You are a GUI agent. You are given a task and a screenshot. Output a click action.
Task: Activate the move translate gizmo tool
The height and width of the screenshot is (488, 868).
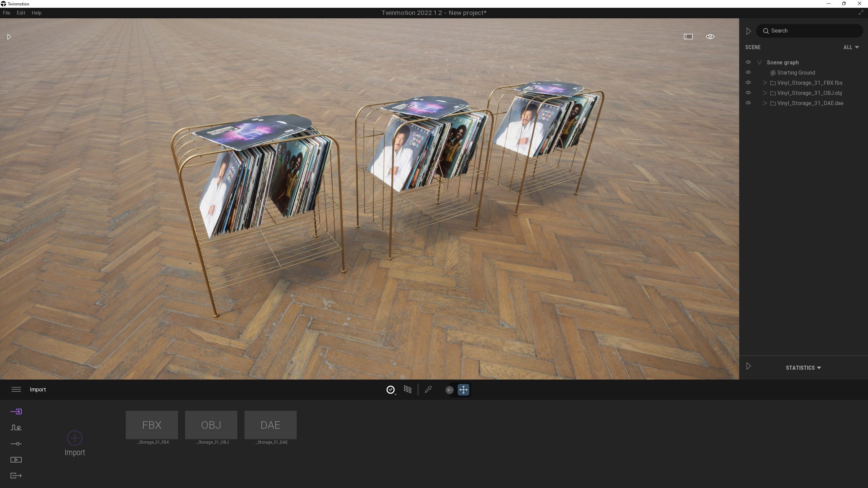pos(463,390)
